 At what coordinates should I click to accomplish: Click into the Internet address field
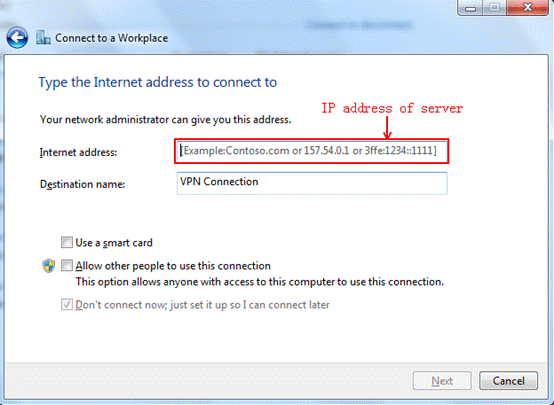point(312,151)
